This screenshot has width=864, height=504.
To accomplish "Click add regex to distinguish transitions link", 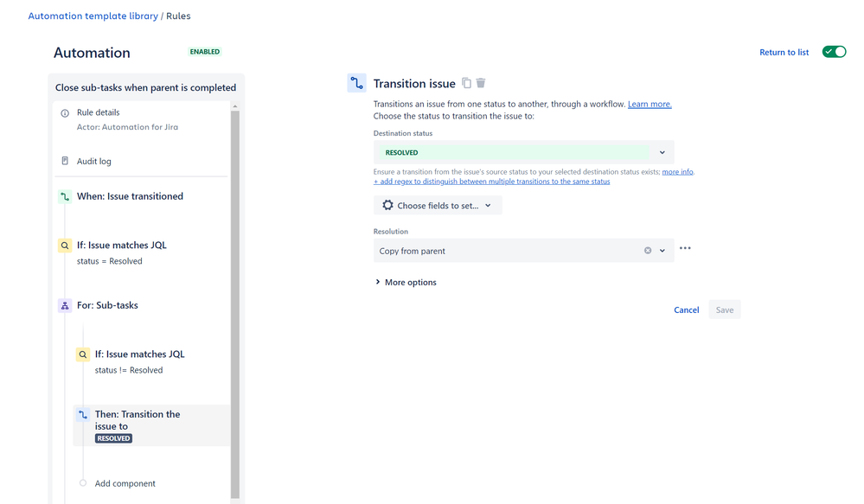I will [491, 182].
